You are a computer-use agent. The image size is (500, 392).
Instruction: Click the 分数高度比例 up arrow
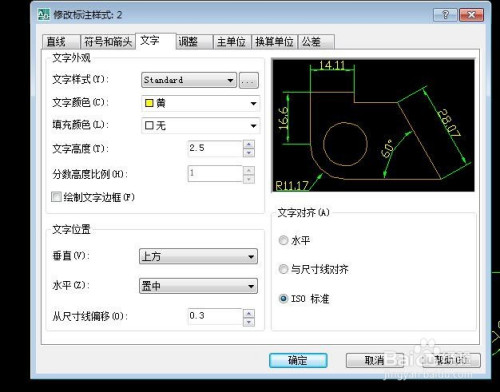coord(249,170)
